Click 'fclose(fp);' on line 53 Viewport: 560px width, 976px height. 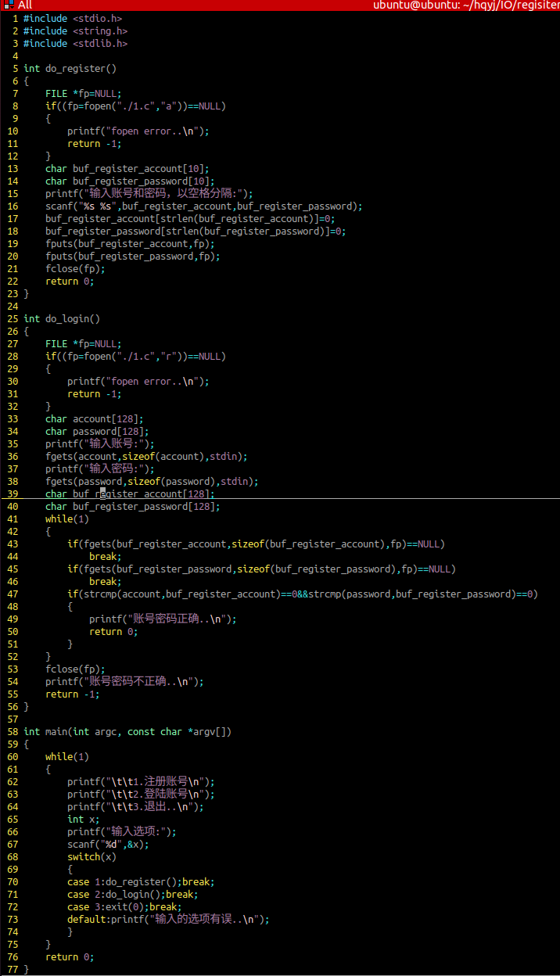[x=75, y=669]
